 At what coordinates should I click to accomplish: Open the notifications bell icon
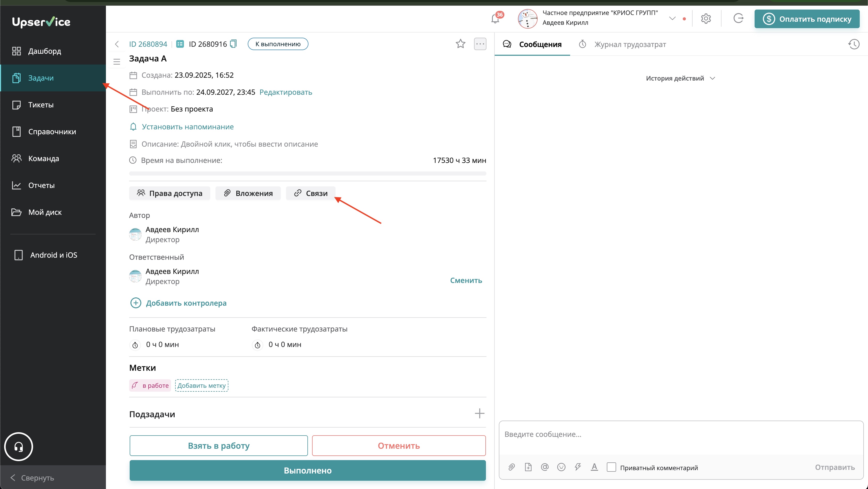click(x=495, y=19)
